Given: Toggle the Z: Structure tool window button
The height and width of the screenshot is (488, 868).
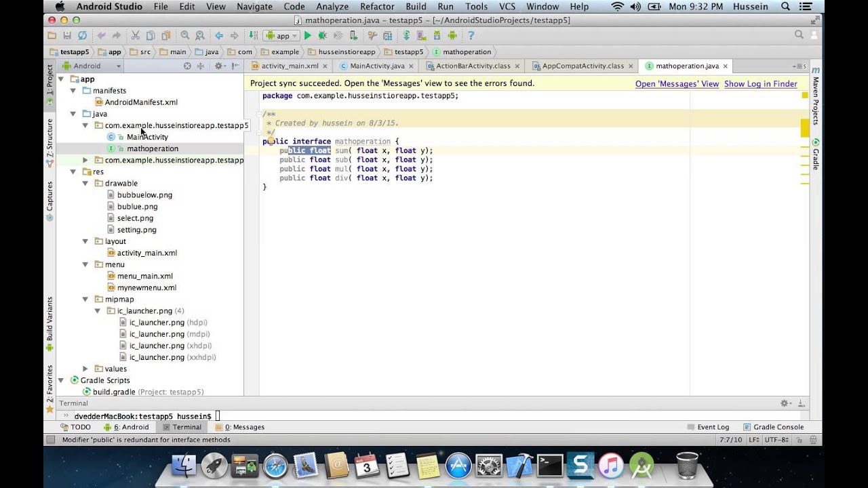Looking at the screenshot, I should coord(50,143).
